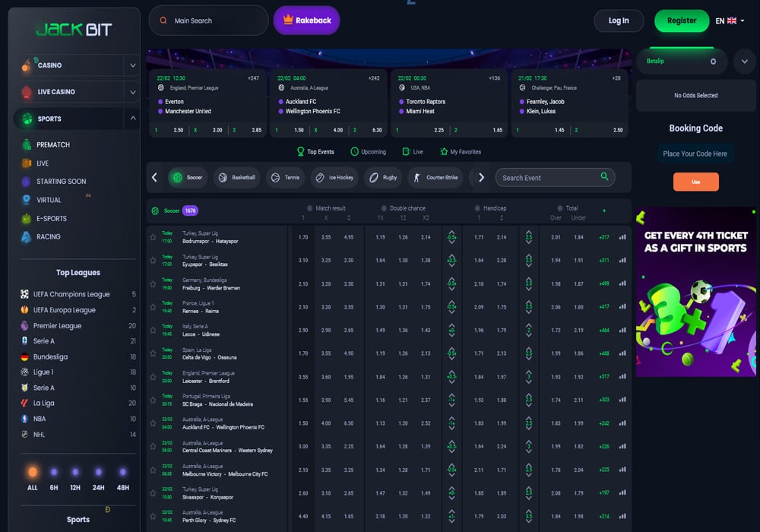Favorite the Freiburg - Werder Bremen match
Image resolution: width=760 pixels, height=532 pixels.
(x=153, y=284)
